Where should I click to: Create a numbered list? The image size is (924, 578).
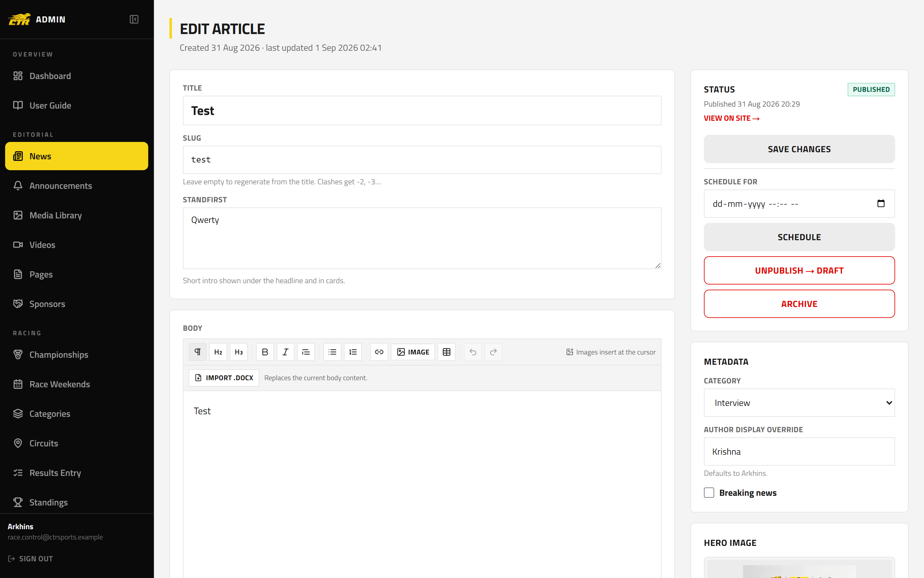coord(353,352)
